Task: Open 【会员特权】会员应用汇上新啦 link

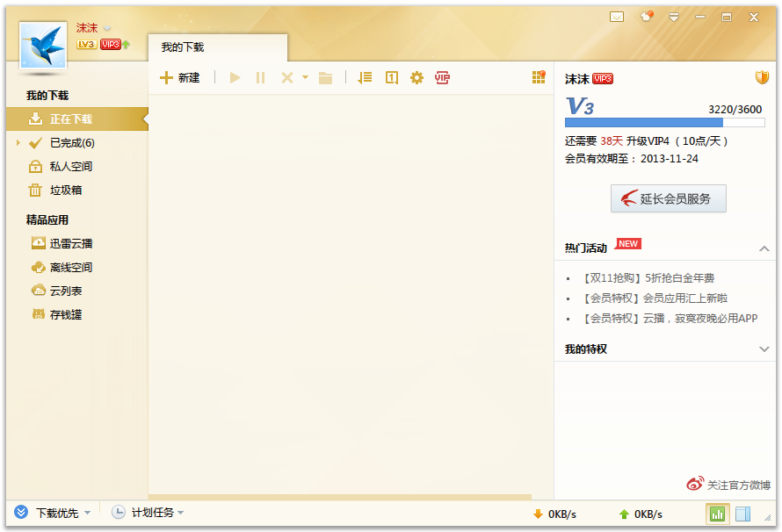Action: (655, 298)
